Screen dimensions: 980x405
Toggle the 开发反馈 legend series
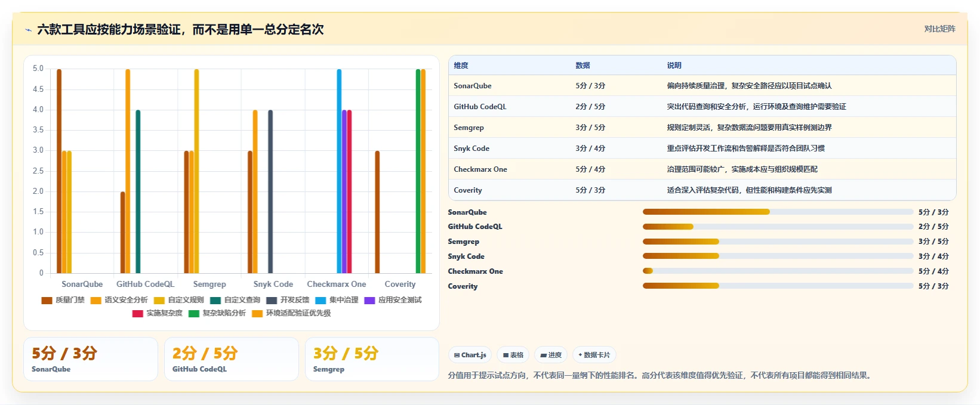click(288, 300)
